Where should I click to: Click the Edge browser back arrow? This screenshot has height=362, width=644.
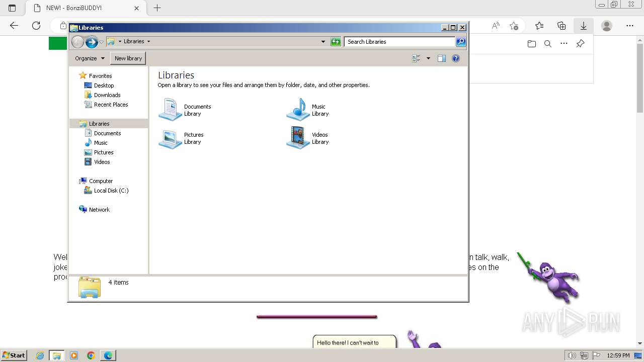pos(14,26)
